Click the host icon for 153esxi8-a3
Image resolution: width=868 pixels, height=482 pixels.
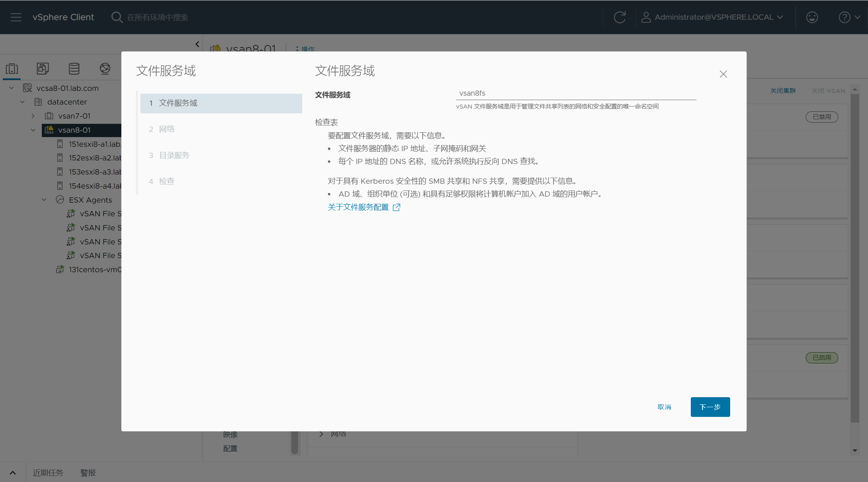pos(60,172)
